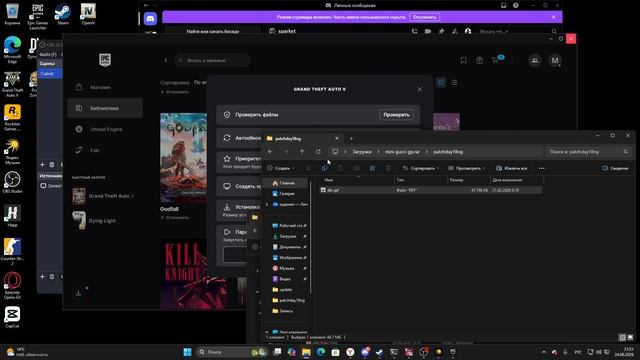Expand the OneDrive cloud node
This screenshot has height=360, width=640.
pos(267,204)
